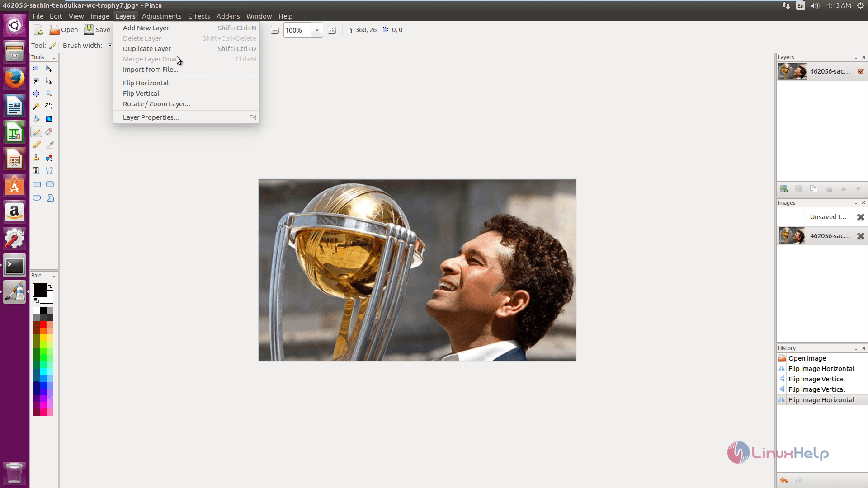Viewport: 868px width, 488px height.
Task: Collapse the Tools panel
Action: (x=54, y=58)
